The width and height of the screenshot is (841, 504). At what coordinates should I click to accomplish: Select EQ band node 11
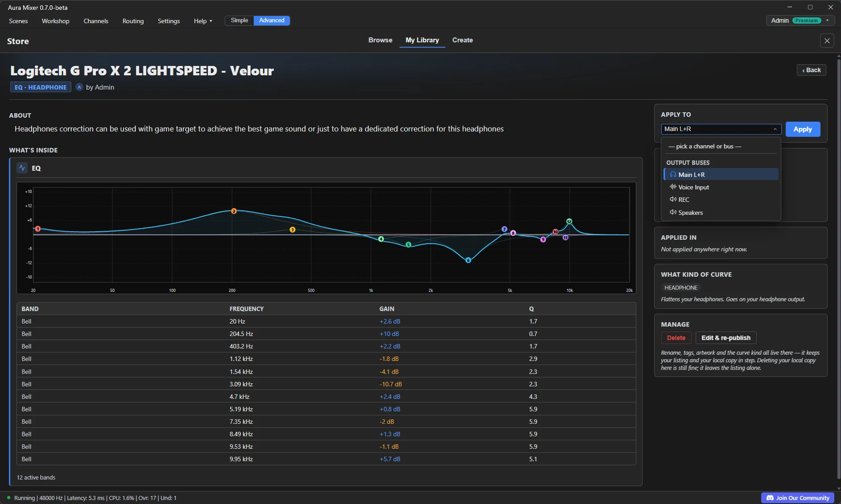pyautogui.click(x=565, y=238)
